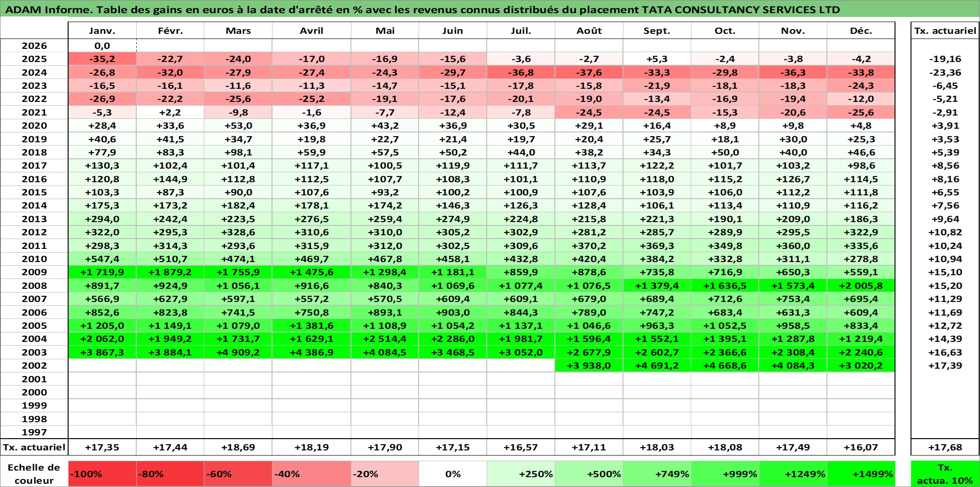Click the +3 938,0 cell in August 2002
This screenshot has width=980, height=487.
pos(589,365)
